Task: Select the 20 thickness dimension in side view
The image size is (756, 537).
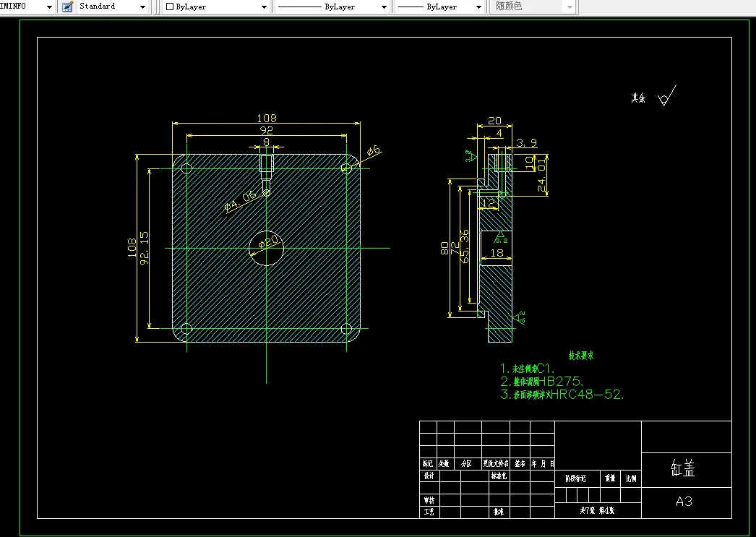Action: 494,121
